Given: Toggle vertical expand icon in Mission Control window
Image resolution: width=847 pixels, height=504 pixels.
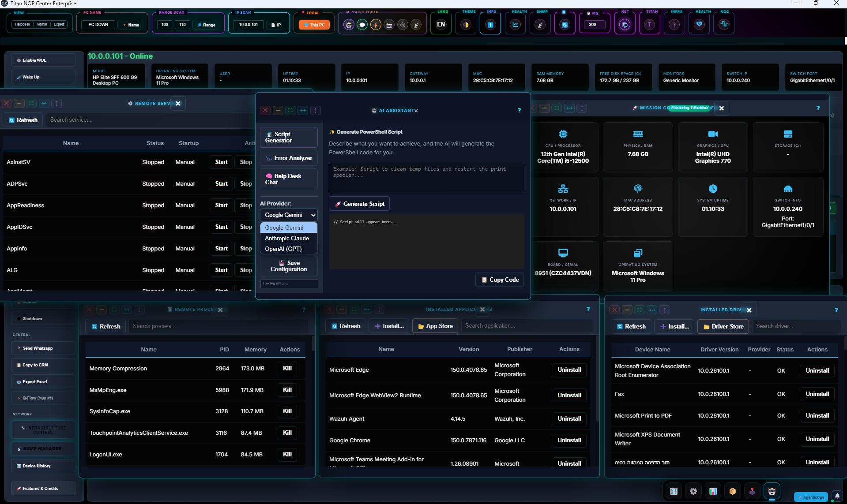Looking at the screenshot, I should (582, 108).
